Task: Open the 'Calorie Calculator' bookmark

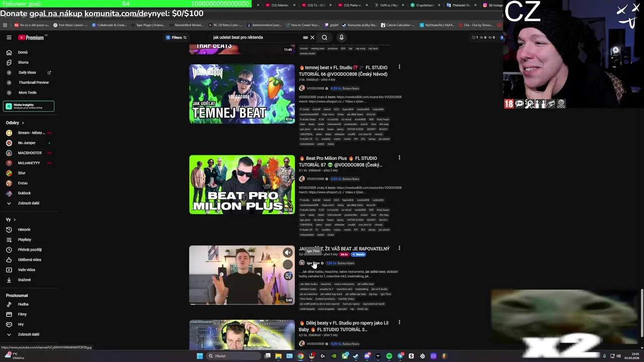Action: [x=397, y=25]
